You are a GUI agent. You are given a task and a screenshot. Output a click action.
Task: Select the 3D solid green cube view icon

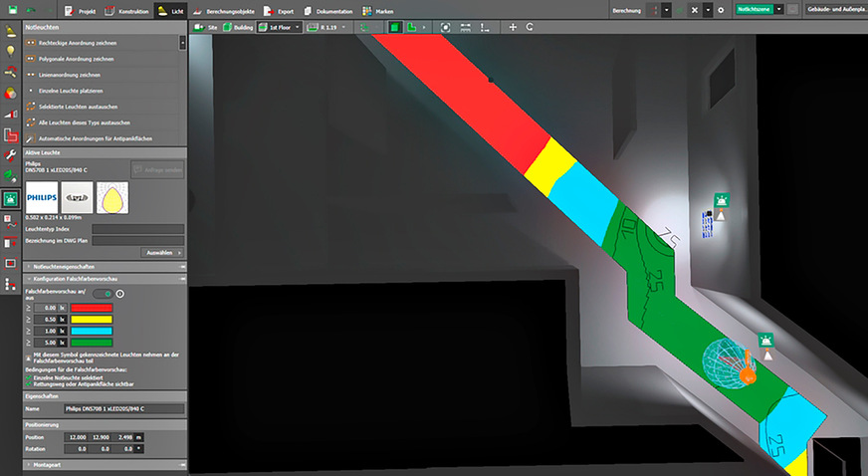click(x=394, y=27)
